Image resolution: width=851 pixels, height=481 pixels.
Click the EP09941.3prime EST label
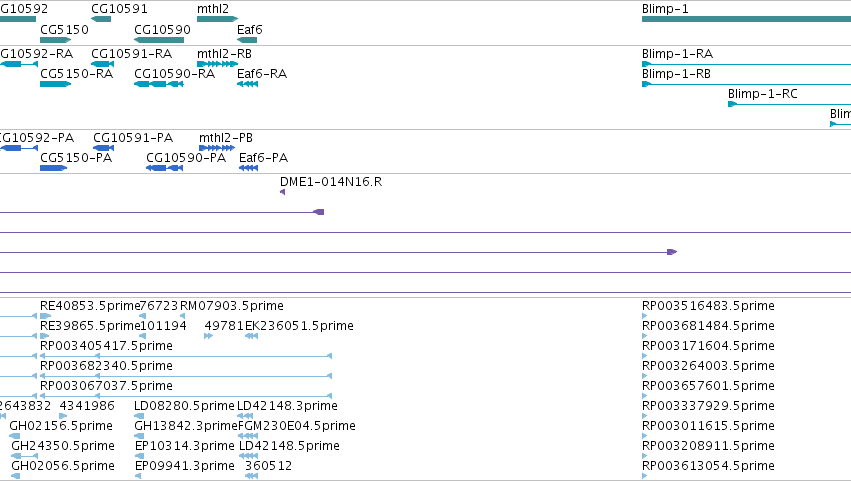[x=185, y=466]
